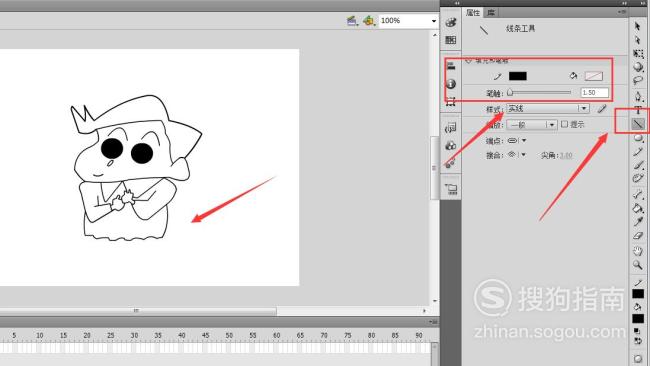Select the Pen tool

click(x=638, y=97)
